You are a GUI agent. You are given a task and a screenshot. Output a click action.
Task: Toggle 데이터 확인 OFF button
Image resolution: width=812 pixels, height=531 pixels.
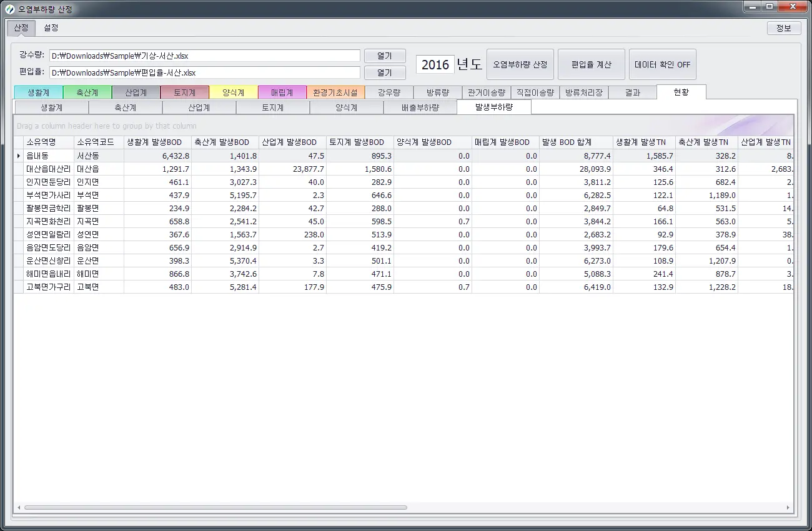pyautogui.click(x=663, y=64)
